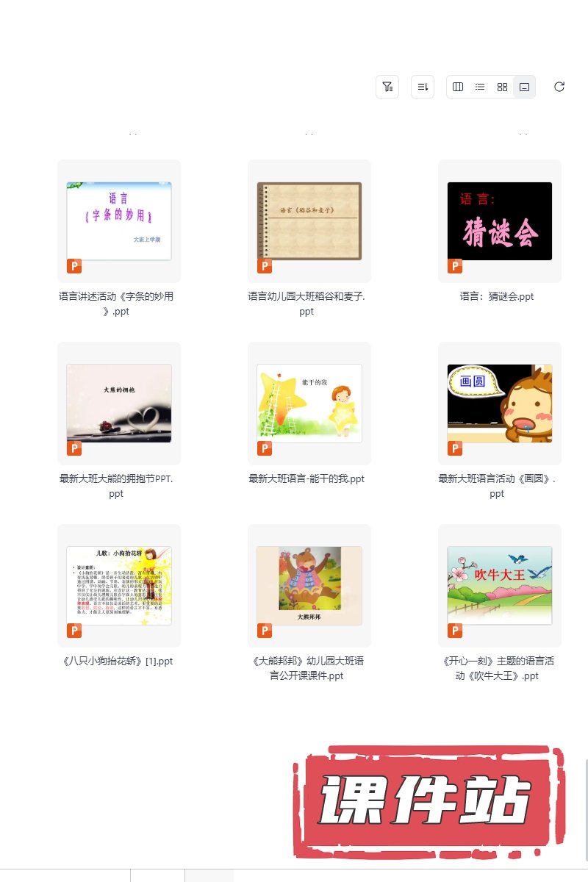588x882 pixels.
Task: Click PowerPoint icon on 八只小狗抬花轿 thumbnail
Action: pyautogui.click(x=74, y=631)
